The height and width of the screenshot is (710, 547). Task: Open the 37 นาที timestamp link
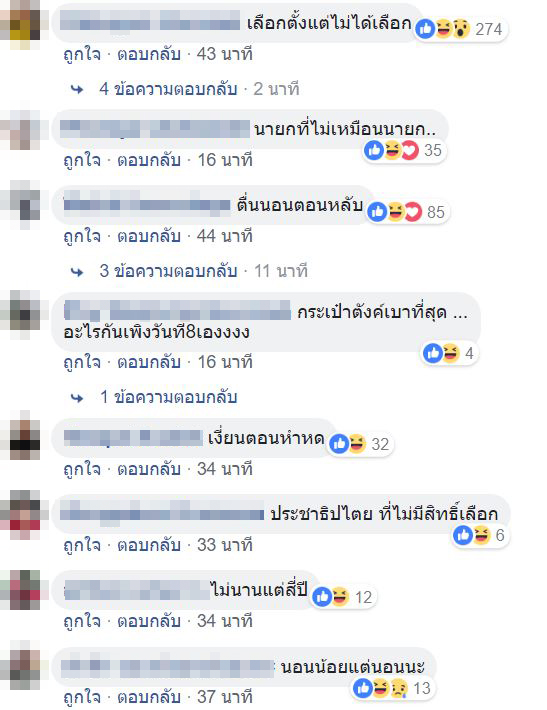pyautogui.click(x=225, y=697)
